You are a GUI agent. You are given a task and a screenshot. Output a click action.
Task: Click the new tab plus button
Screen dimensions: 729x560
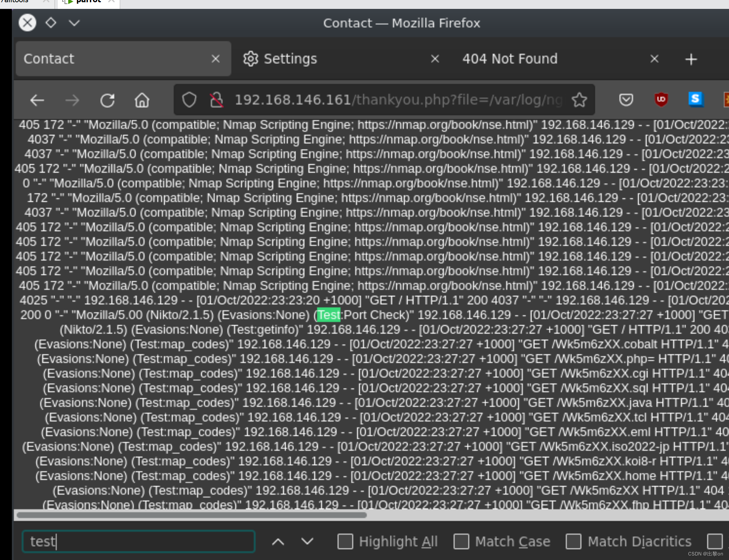tap(692, 59)
